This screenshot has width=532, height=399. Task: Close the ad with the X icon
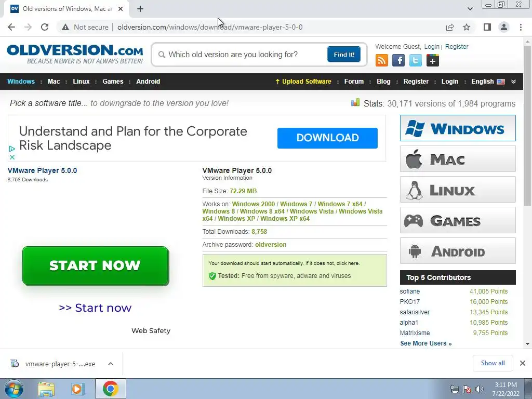pyautogui.click(x=12, y=157)
